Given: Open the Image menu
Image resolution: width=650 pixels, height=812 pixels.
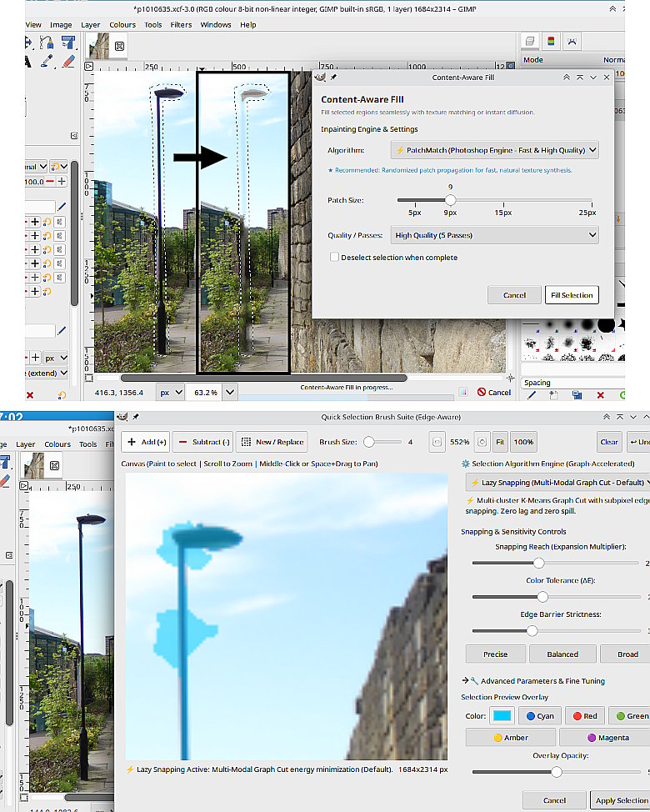Looking at the screenshot, I should pos(61,24).
